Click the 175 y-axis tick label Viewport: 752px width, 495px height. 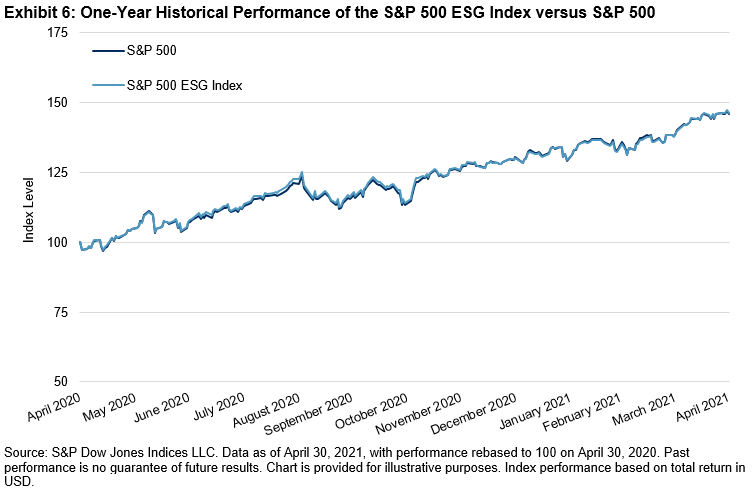tap(57, 32)
